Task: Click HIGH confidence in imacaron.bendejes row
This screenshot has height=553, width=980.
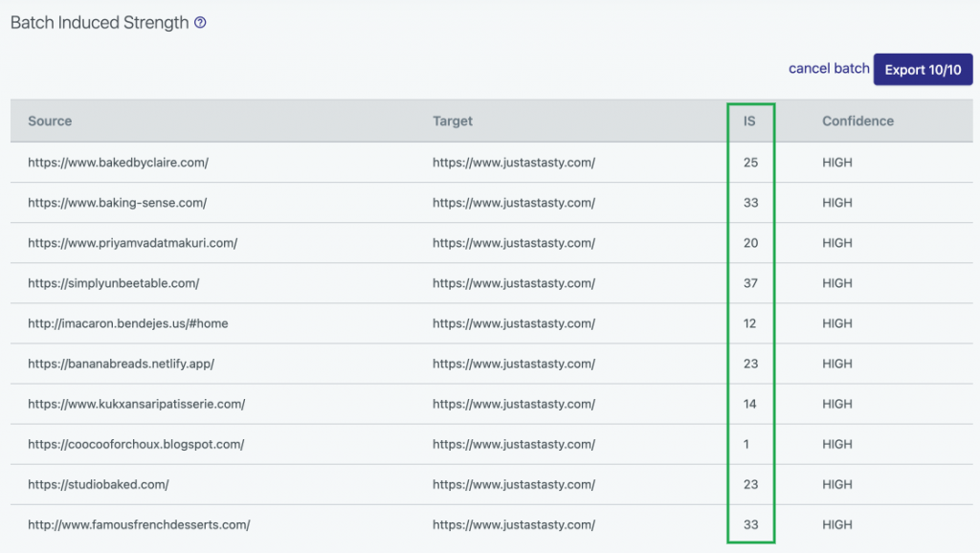Action: (x=836, y=323)
